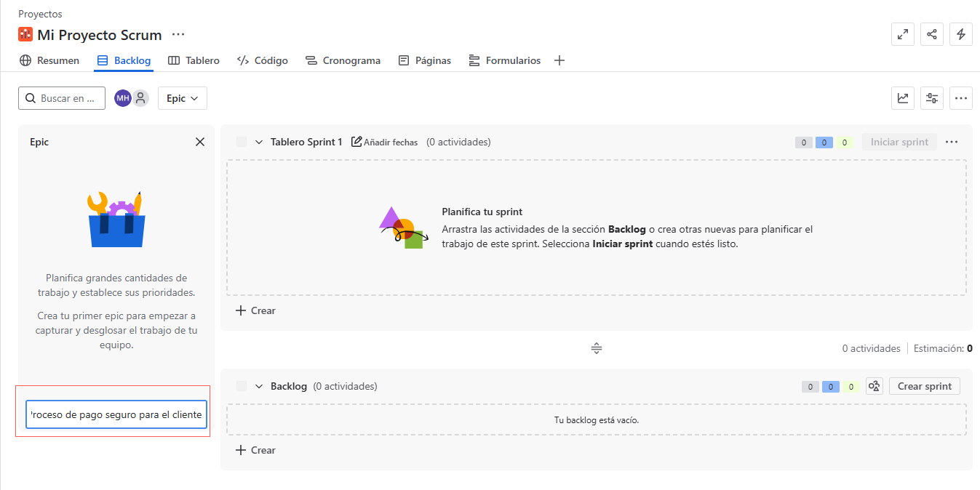This screenshot has height=490, width=980.
Task: Click the unassigned user avatar filter
Action: (x=140, y=98)
